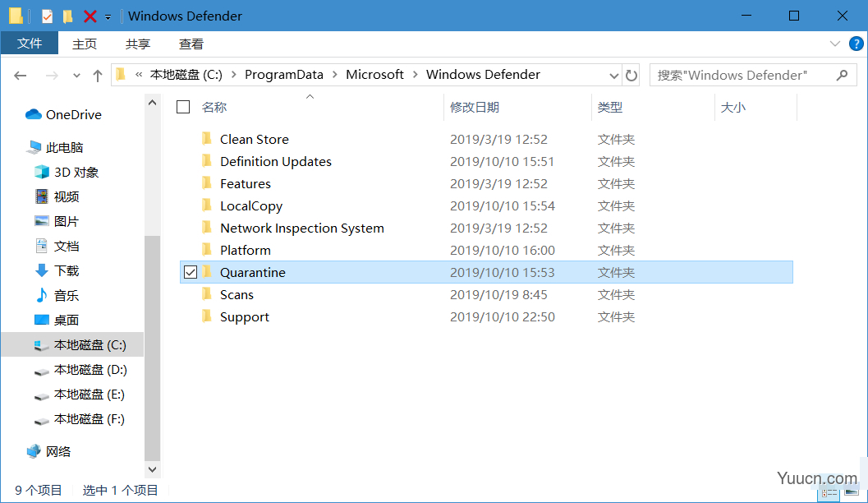Sort by 类型 column header
The width and height of the screenshot is (868, 503).
[x=610, y=108]
